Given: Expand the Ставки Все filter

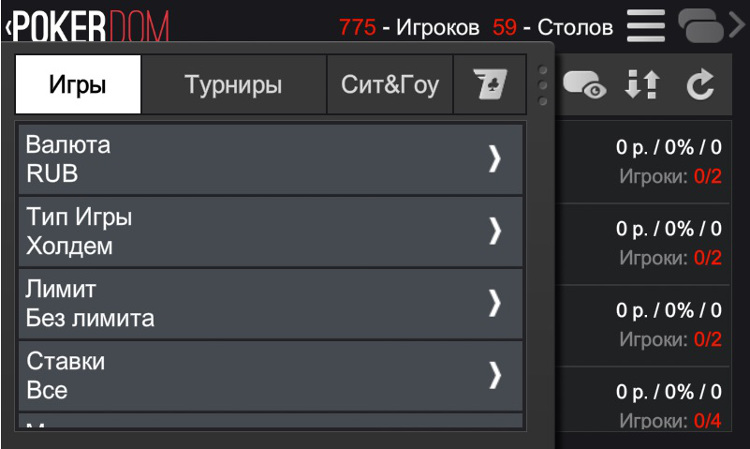Looking at the screenshot, I should (x=270, y=375).
